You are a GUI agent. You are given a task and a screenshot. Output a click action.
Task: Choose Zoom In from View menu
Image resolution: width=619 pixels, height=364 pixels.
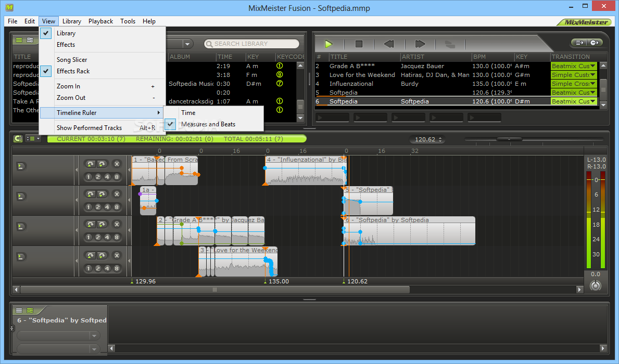[x=103, y=86]
